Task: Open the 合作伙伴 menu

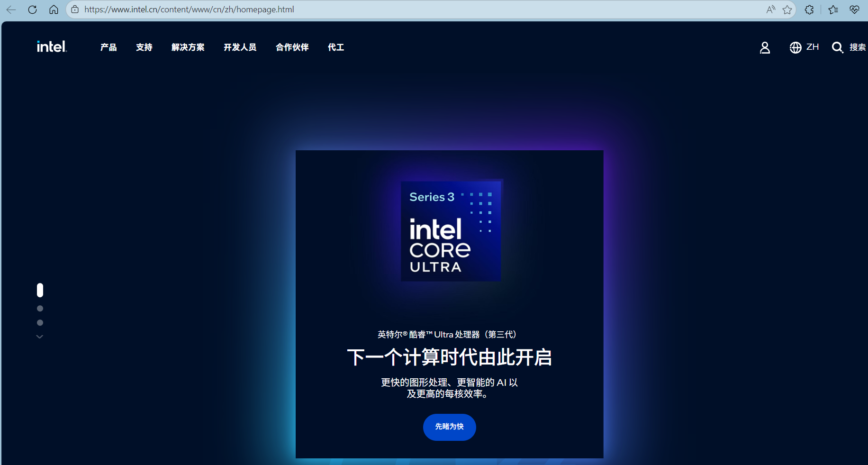Action: click(x=292, y=47)
